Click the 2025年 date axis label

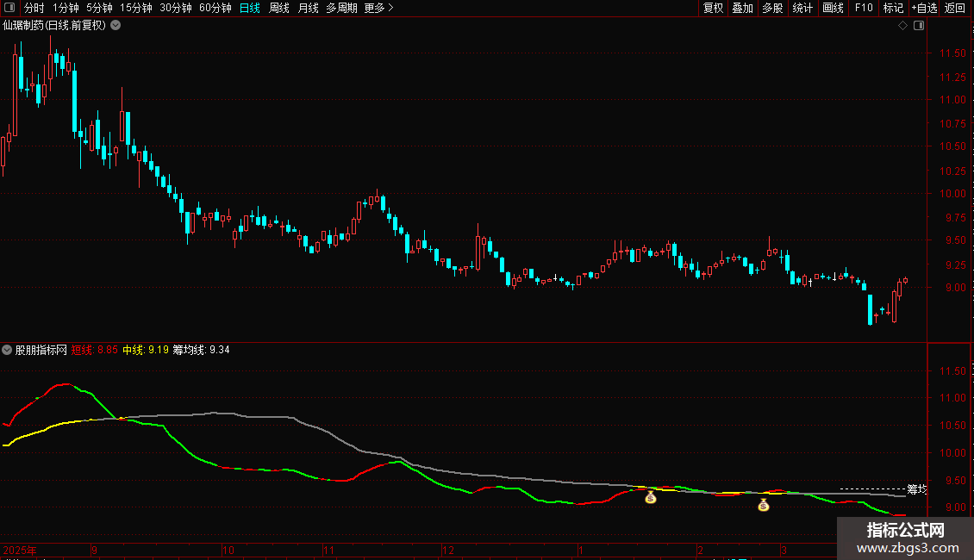tap(20, 550)
